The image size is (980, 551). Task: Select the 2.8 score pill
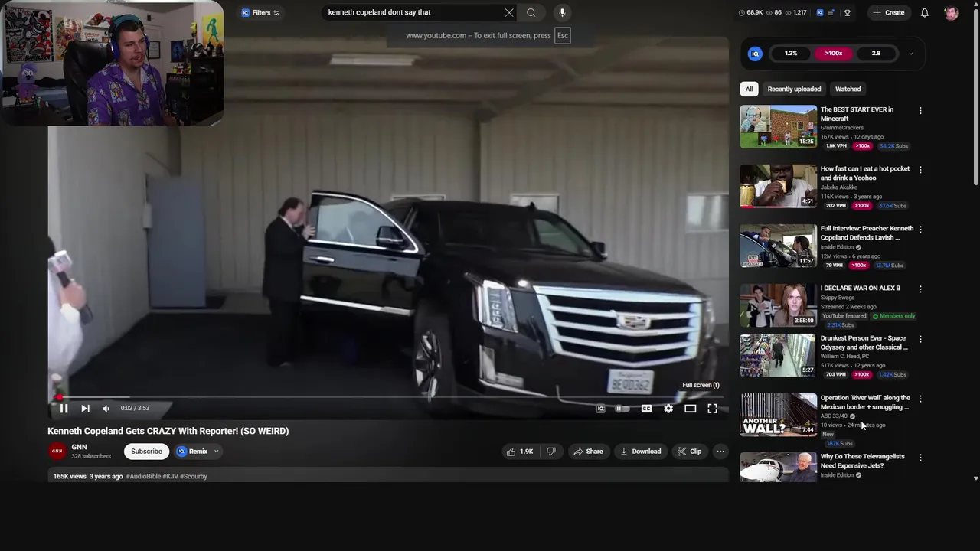coord(876,54)
